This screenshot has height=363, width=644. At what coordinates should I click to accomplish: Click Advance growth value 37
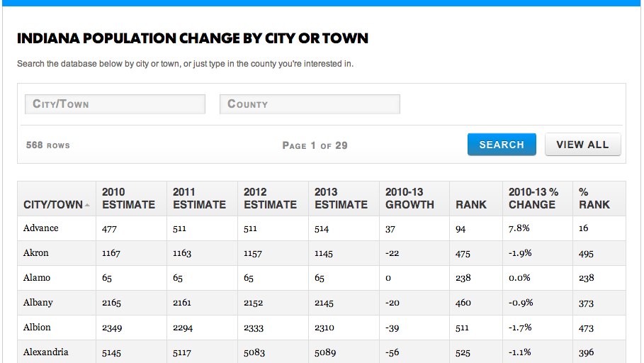(x=390, y=229)
